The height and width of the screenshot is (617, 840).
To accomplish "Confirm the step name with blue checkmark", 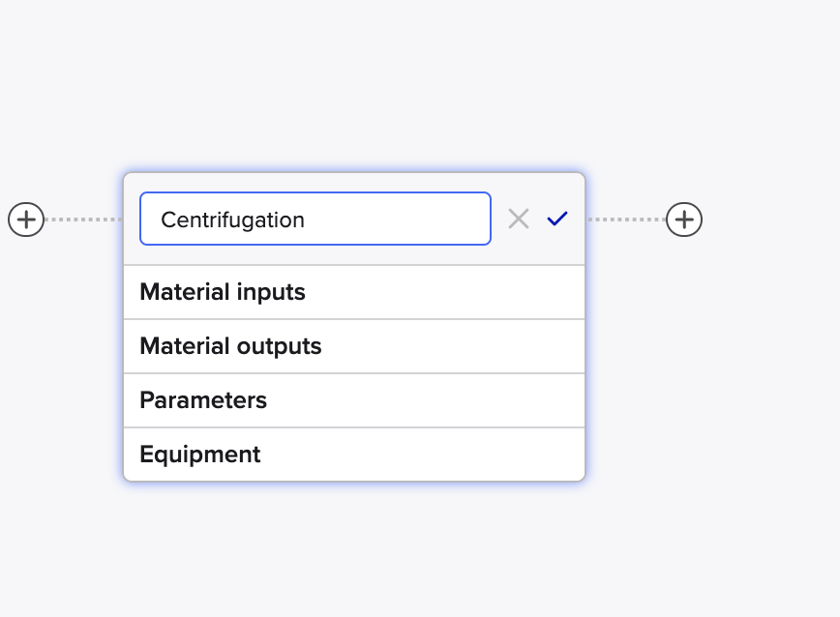I will coord(557,219).
